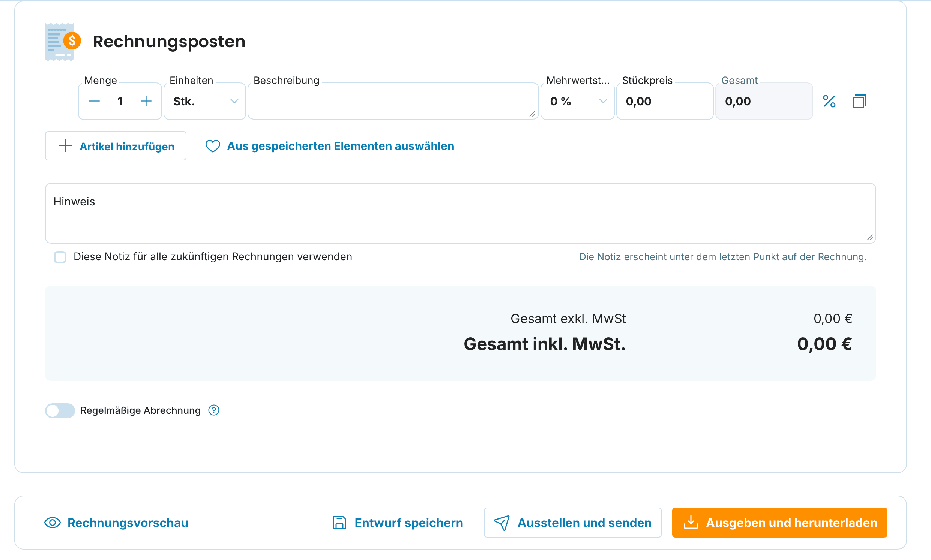The height and width of the screenshot is (560, 931).
Task: Click Entwurf speichern to save draft
Action: pos(397,523)
